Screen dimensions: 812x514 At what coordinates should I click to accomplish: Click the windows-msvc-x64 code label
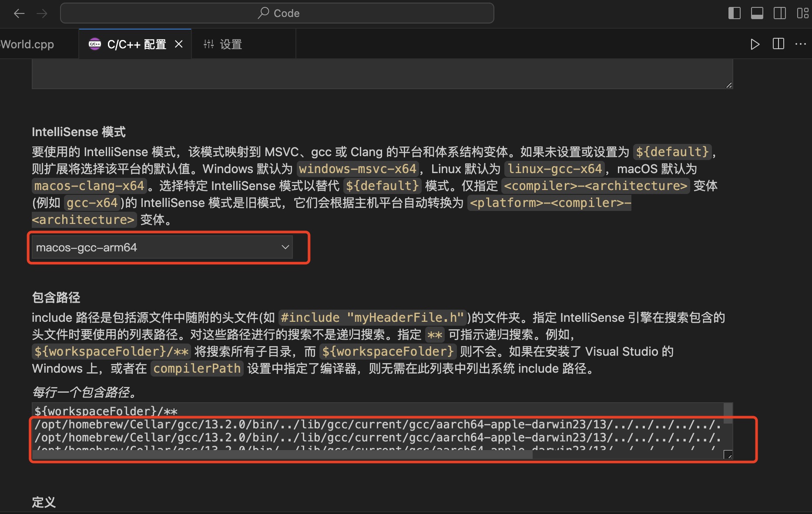tap(358, 169)
